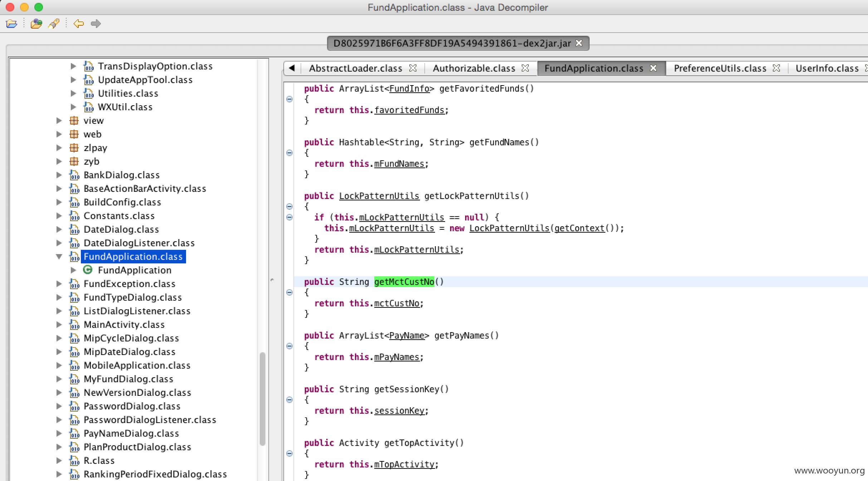Switch to AbstractLoader.class tab
Viewport: 868px width, 481px height.
[355, 68]
